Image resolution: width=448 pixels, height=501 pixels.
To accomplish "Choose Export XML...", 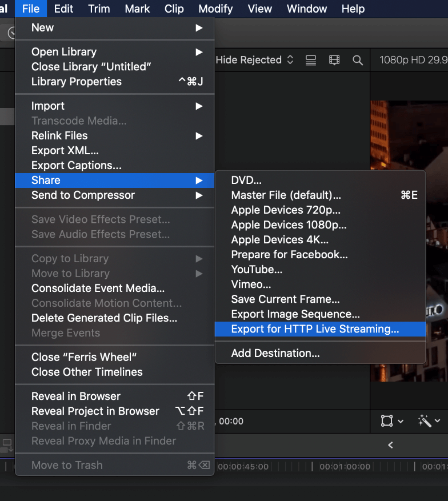I will pos(114,150).
